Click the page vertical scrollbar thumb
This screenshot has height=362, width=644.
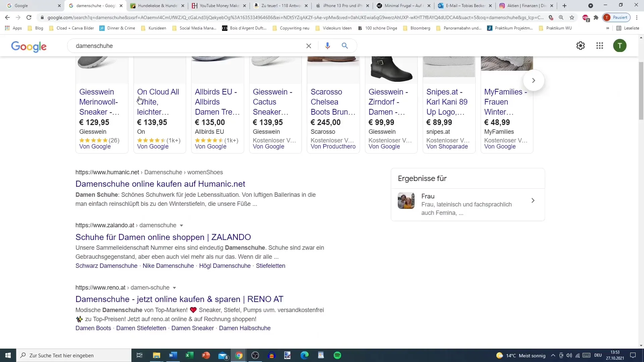(x=641, y=90)
